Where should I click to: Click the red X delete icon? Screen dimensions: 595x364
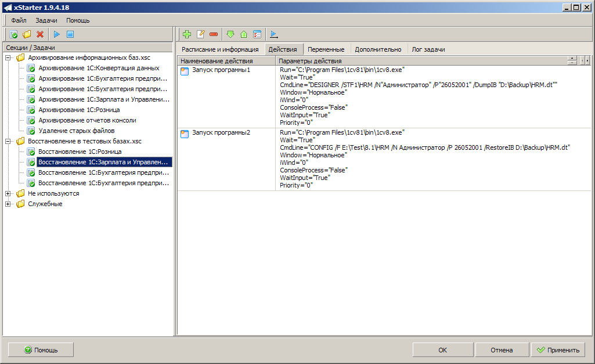(40, 34)
